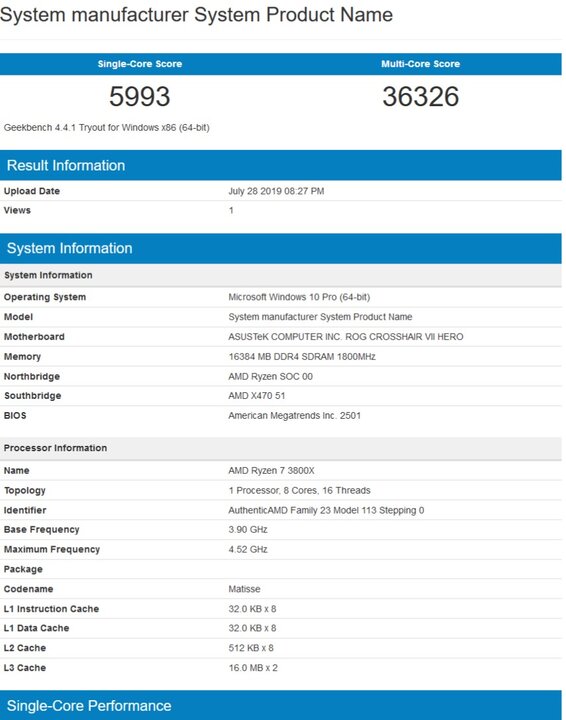The image size is (566, 720).
Task: Select the multi-core score value 36326
Action: [x=420, y=96]
